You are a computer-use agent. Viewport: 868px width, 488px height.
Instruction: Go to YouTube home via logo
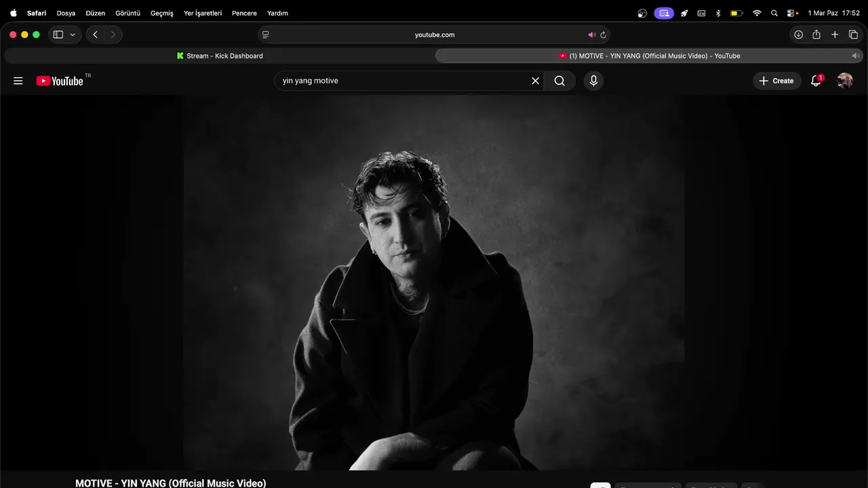pos(60,81)
